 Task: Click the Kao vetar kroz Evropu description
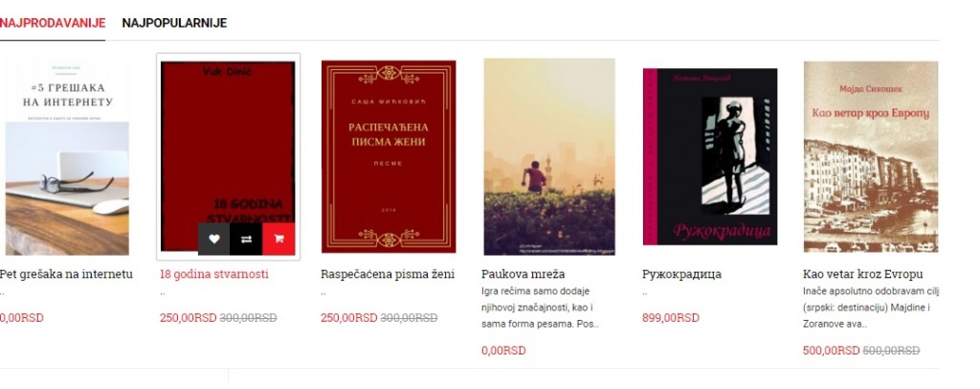871,308
